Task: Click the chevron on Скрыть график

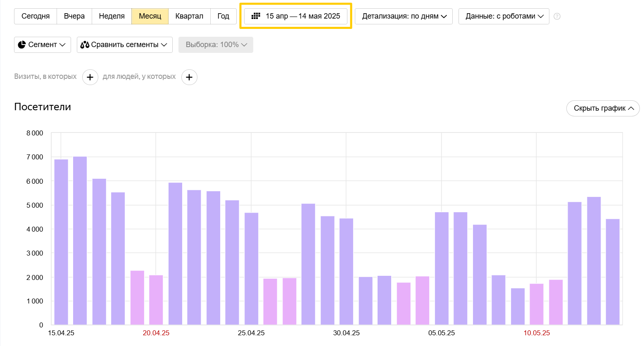Action: pyautogui.click(x=631, y=108)
